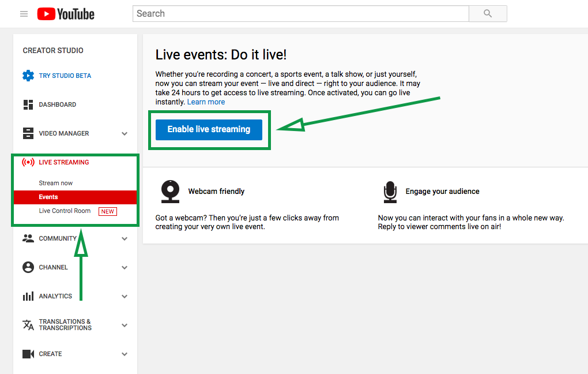588x374 pixels.
Task: Click the microphone icon
Action: coord(390,192)
